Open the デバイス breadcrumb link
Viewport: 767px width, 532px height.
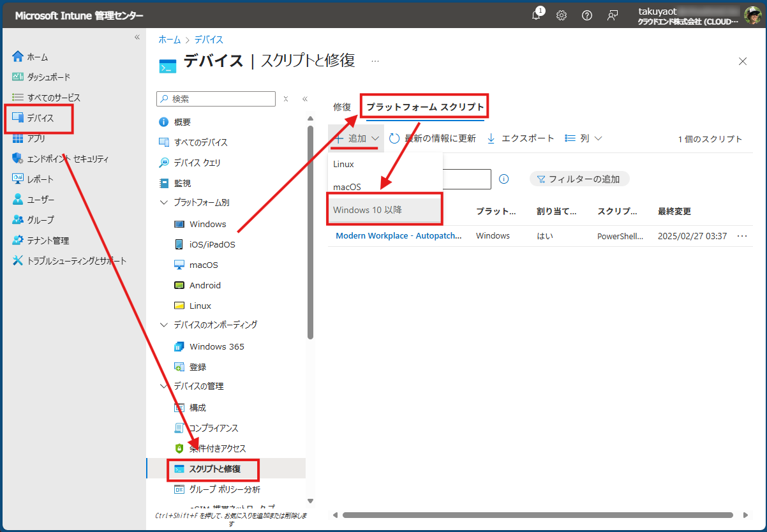pos(209,40)
